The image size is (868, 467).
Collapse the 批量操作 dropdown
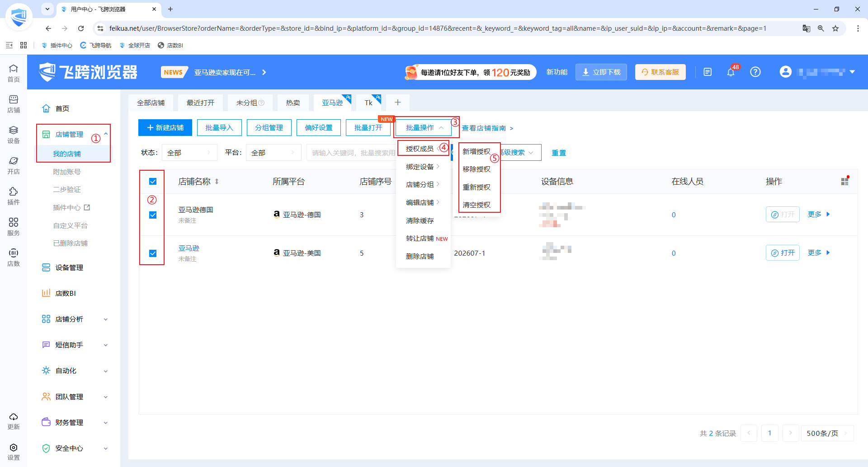tap(425, 128)
